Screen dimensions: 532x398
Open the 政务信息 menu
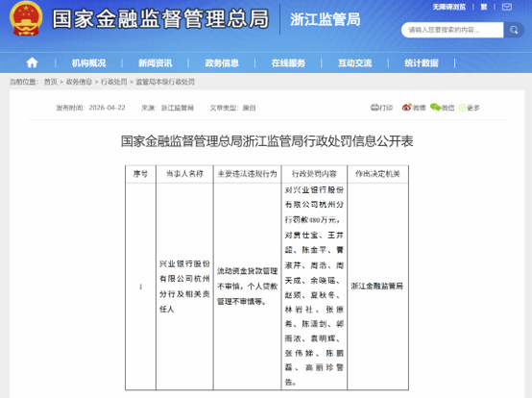[222, 62]
